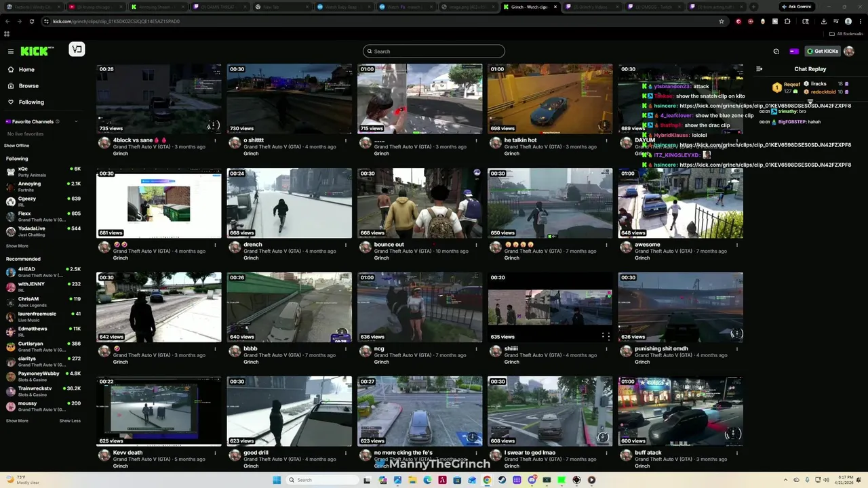Open the 'he talkin hot' clip thumbnail
The width and height of the screenshot is (868, 488).
pyautogui.click(x=550, y=99)
